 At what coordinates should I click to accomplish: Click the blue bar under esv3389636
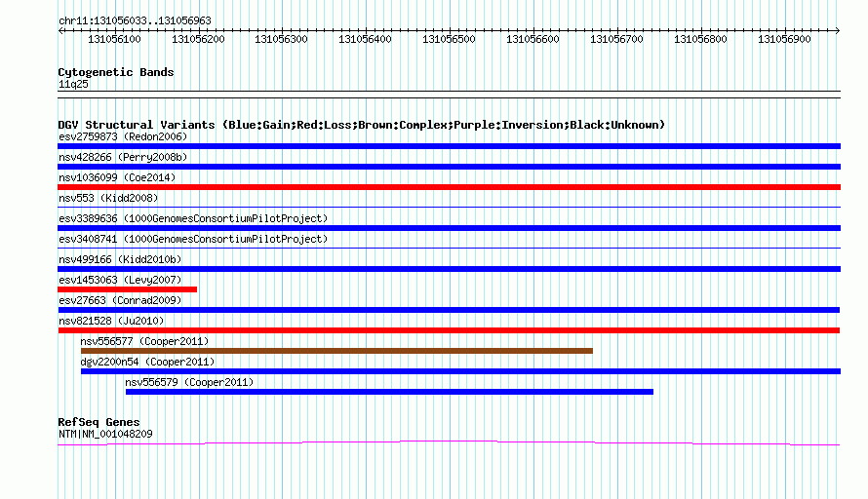pyautogui.click(x=449, y=228)
